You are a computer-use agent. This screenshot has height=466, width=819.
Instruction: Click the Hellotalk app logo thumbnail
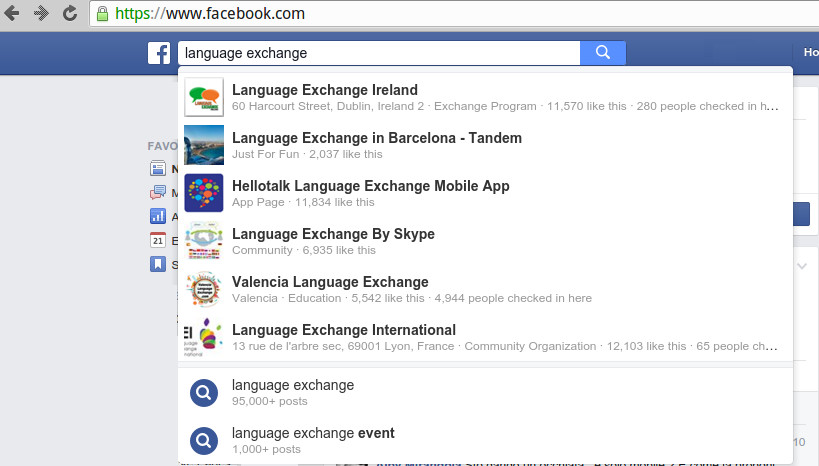click(204, 193)
